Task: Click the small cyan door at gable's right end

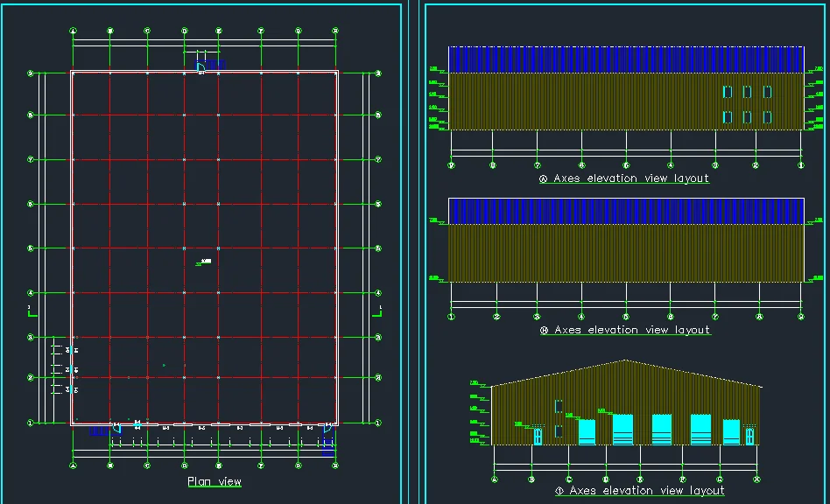Action: [749, 435]
